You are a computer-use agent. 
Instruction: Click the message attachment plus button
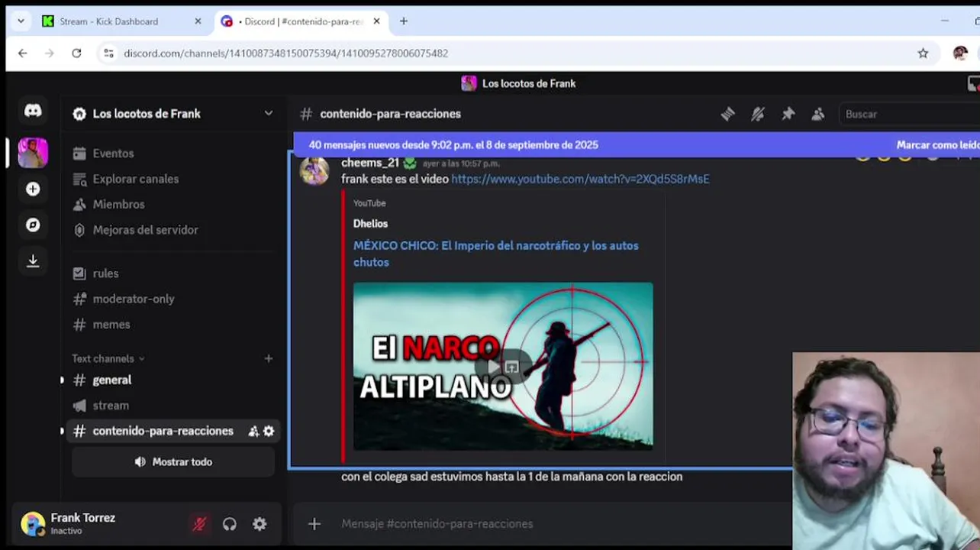(314, 524)
